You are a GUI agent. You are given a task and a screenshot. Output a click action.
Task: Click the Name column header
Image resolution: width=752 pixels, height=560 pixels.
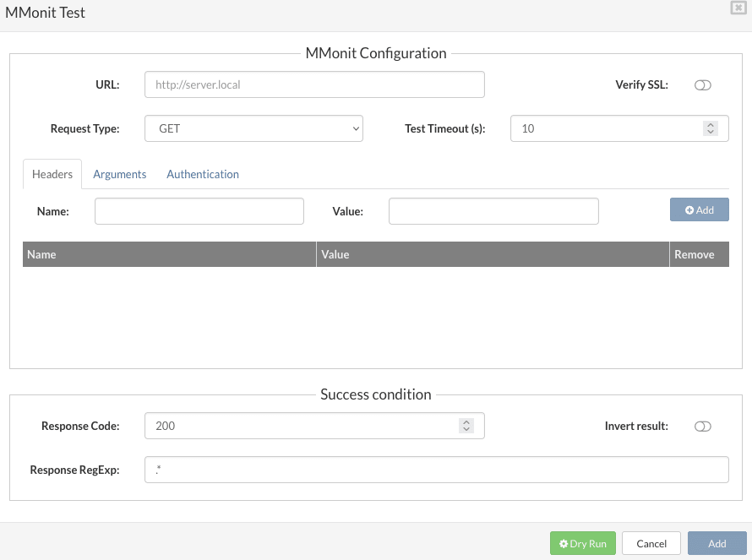click(169, 254)
